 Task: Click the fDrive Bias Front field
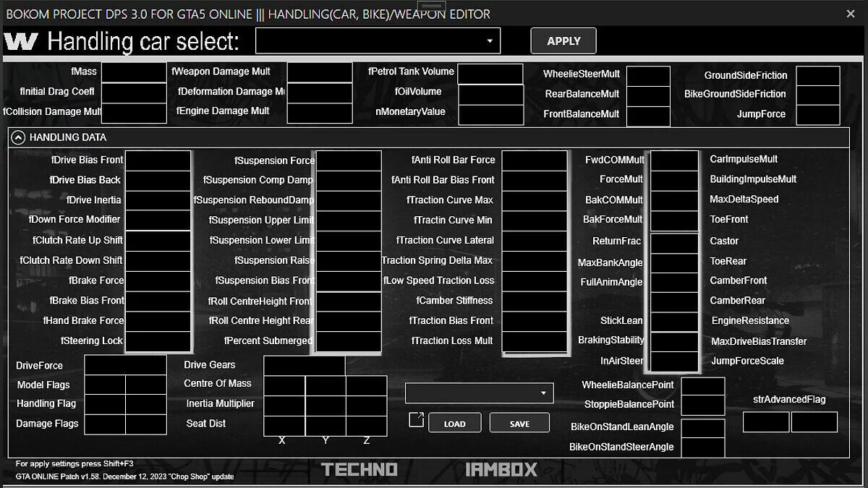click(x=158, y=160)
